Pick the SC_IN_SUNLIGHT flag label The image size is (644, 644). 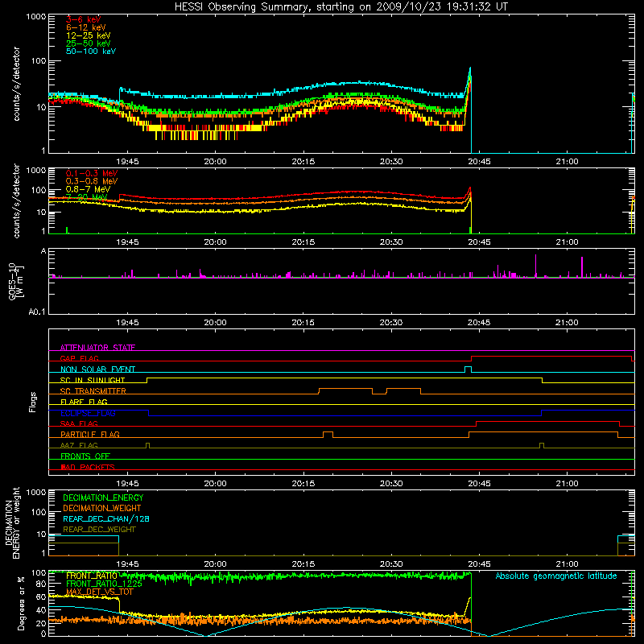tap(92, 380)
